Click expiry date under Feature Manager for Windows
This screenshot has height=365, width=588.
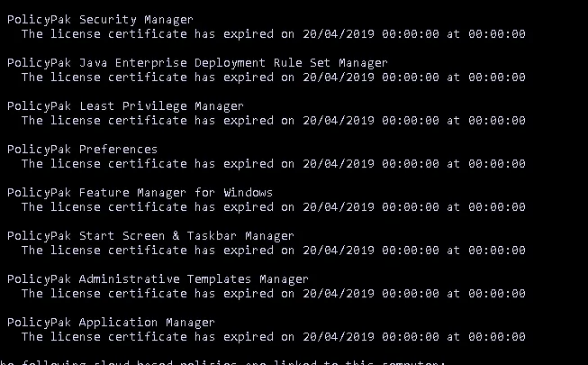(x=338, y=207)
